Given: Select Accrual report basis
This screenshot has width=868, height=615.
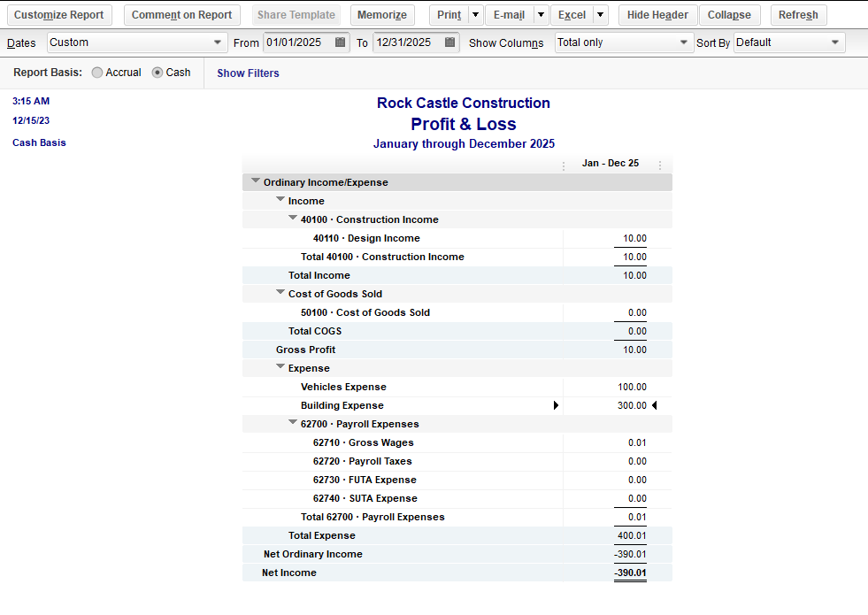Looking at the screenshot, I should 96,73.
